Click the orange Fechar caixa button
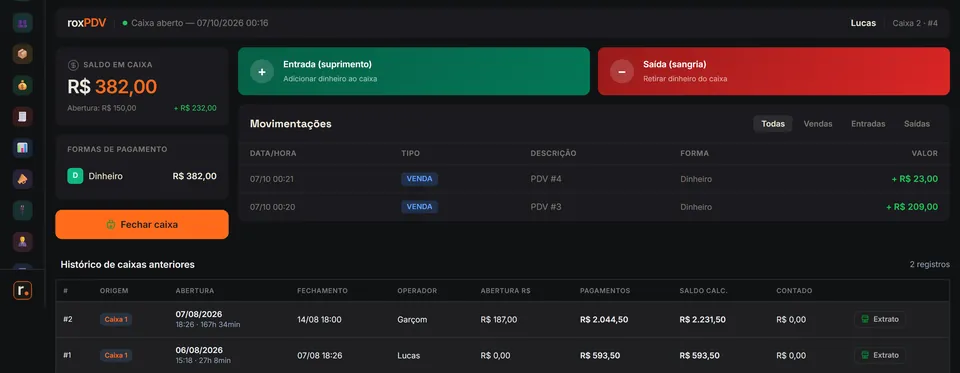This screenshot has height=373, width=960. click(x=142, y=225)
